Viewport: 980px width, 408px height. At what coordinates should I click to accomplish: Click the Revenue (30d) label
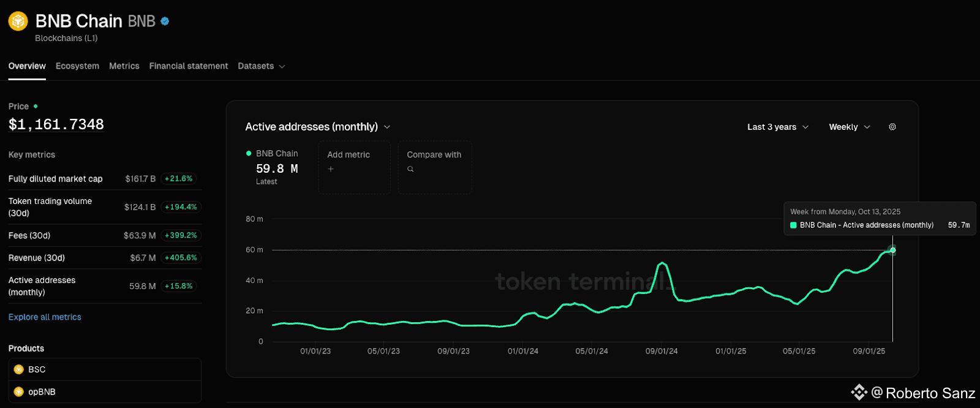coord(37,258)
